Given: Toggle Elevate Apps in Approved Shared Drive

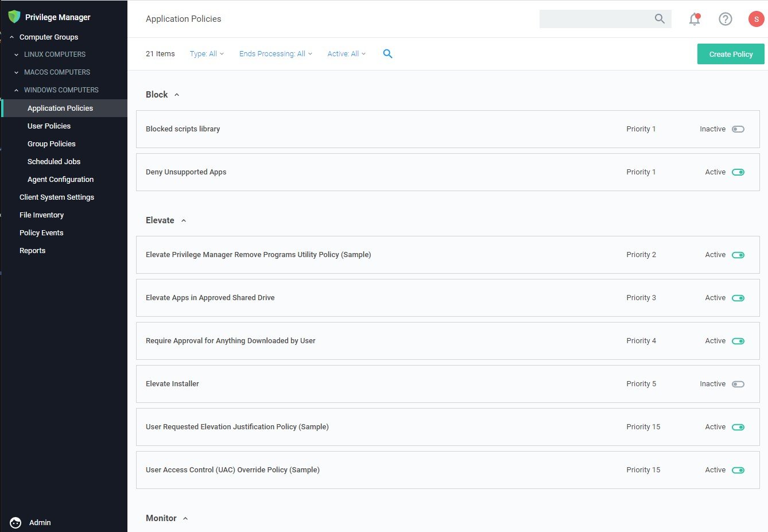Looking at the screenshot, I should click(x=738, y=298).
